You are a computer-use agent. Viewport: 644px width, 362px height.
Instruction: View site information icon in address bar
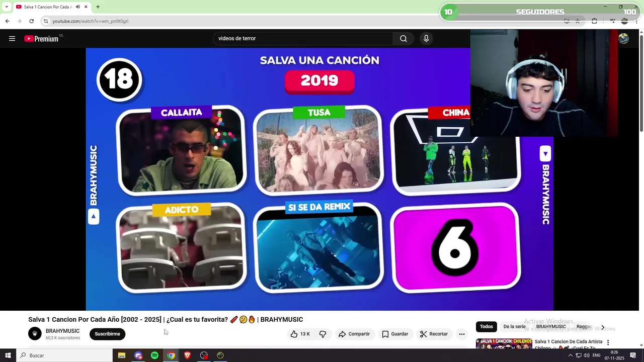46,21
